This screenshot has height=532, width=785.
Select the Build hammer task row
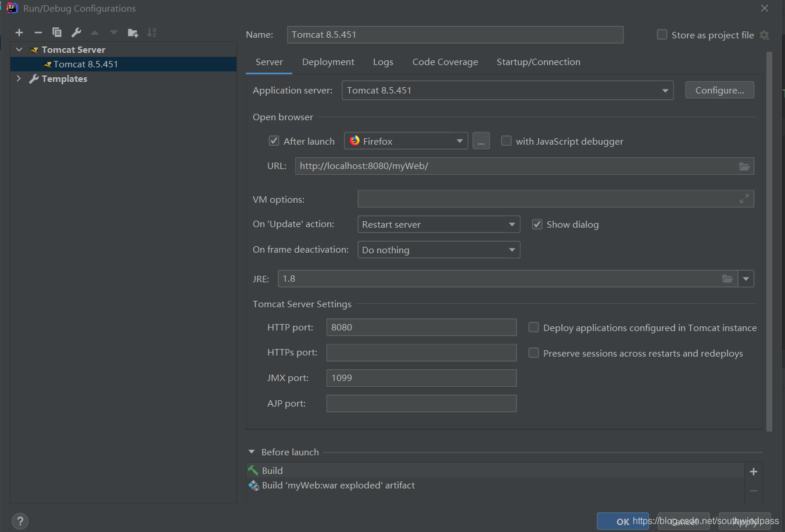coord(495,470)
